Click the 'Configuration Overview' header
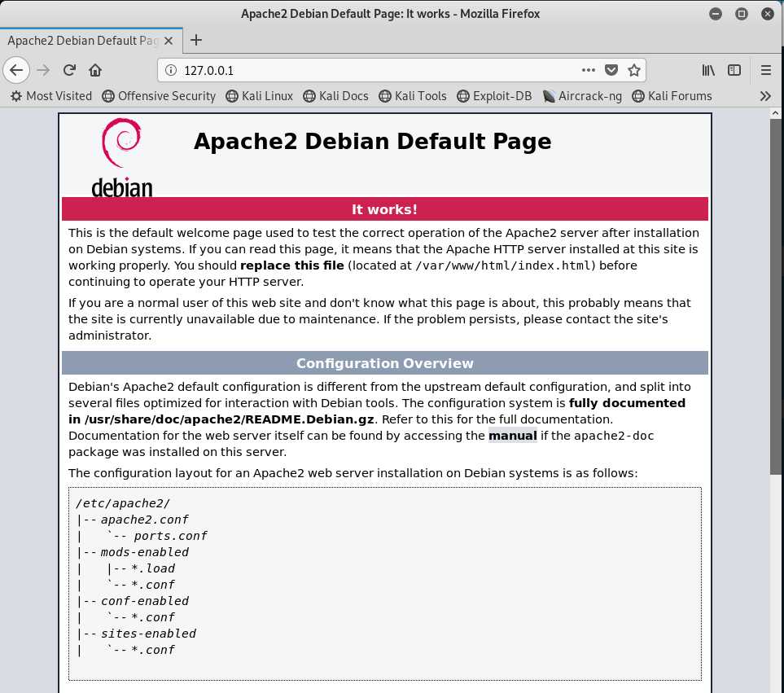 [384, 363]
